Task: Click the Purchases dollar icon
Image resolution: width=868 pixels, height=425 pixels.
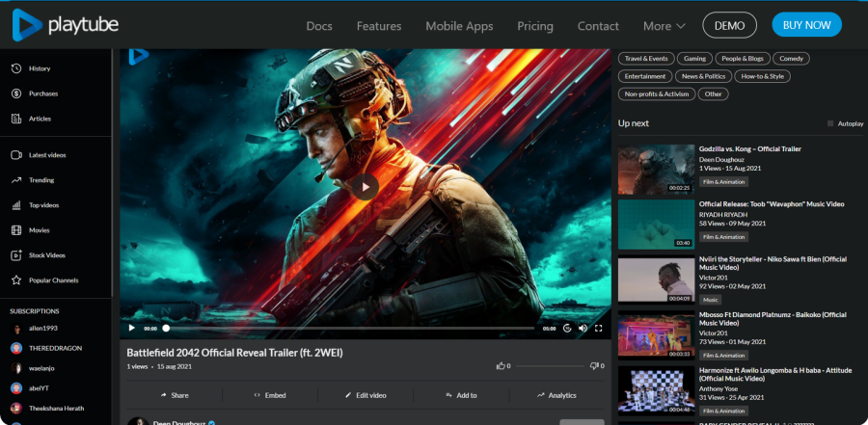Action: point(16,93)
